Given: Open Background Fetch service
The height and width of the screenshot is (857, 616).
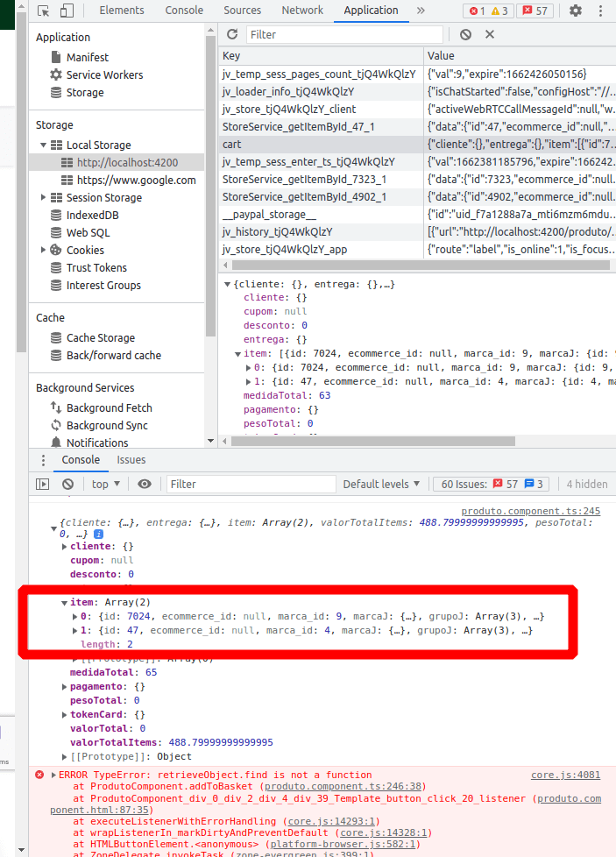Looking at the screenshot, I should (x=109, y=407).
